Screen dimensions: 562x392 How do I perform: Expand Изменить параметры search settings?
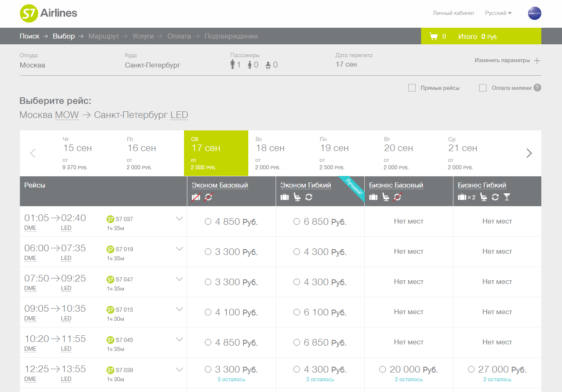(x=507, y=60)
